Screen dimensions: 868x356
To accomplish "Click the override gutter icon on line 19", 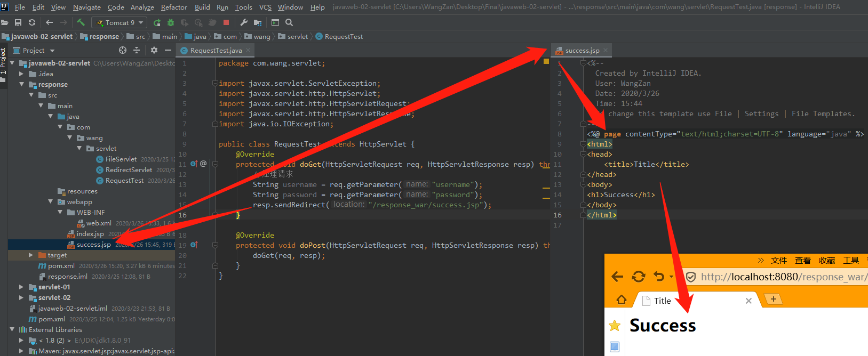I will pos(194,245).
